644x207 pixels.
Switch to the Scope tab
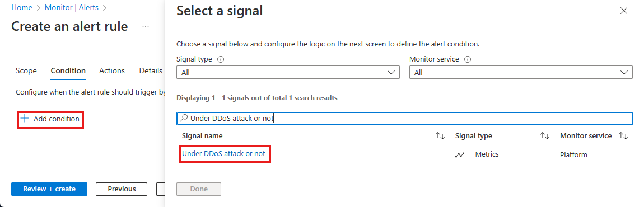click(x=26, y=70)
